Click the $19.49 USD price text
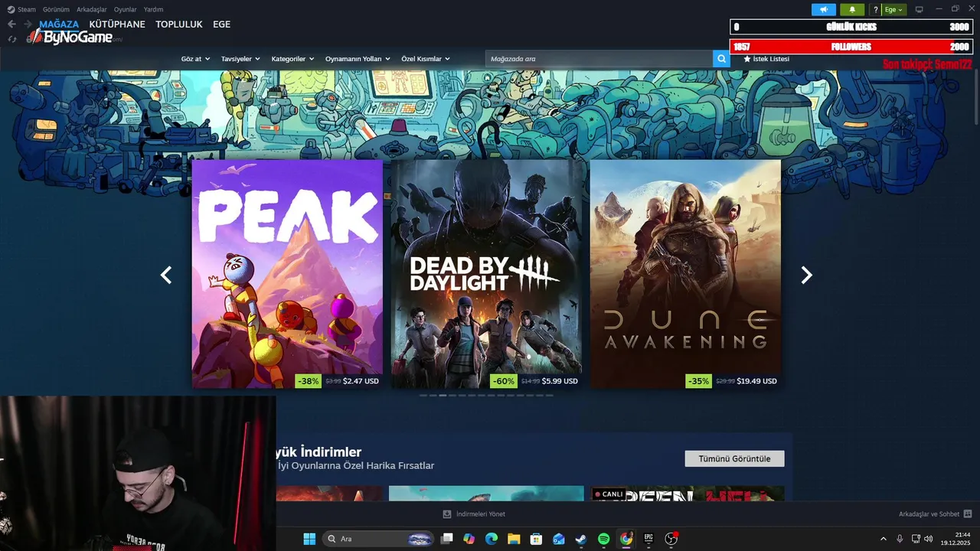Viewport: 980px width, 551px height. [756, 381]
